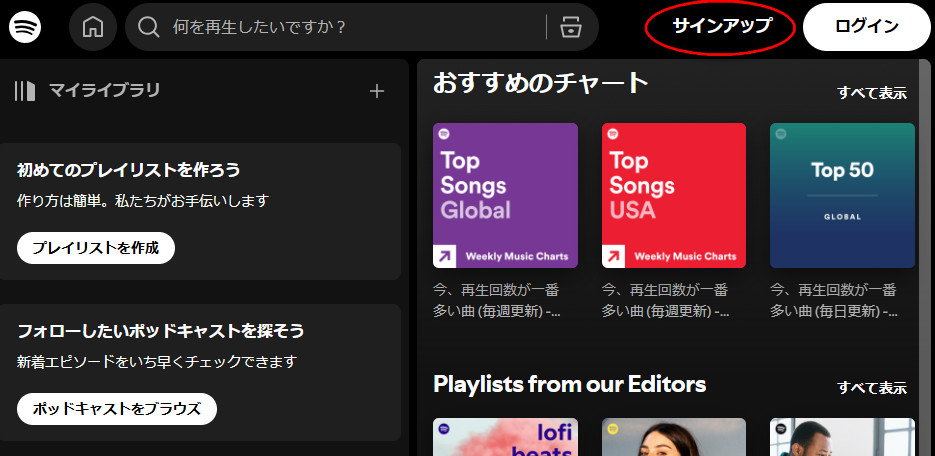The image size is (935, 456).
Task: Go to Home via house icon
Action: point(93,27)
